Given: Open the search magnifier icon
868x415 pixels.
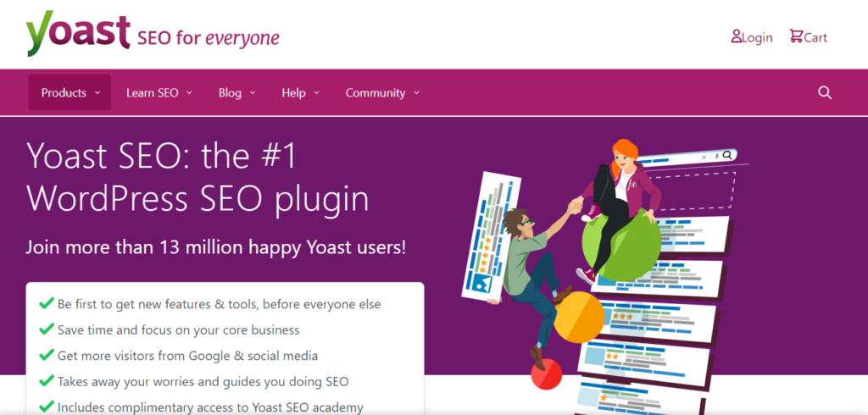Looking at the screenshot, I should pos(825,93).
